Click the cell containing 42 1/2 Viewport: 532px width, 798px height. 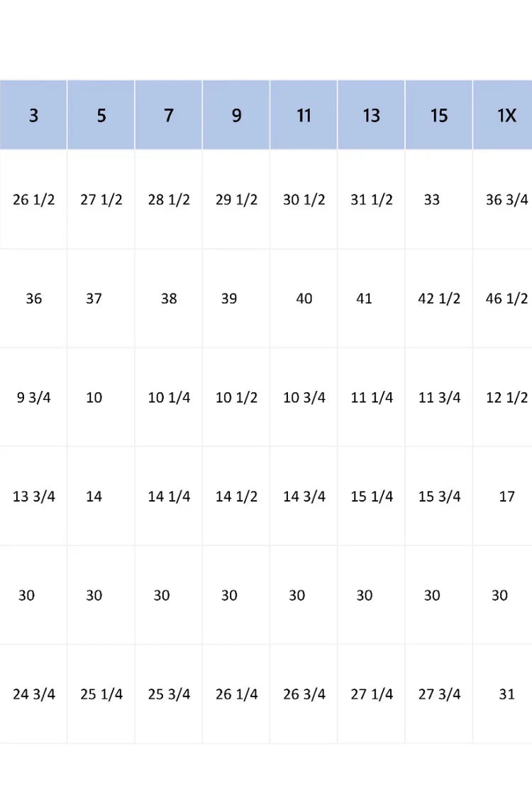439,299
